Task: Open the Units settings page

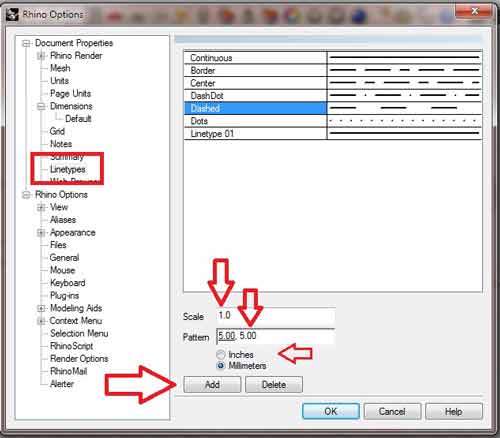Action: pos(59,81)
